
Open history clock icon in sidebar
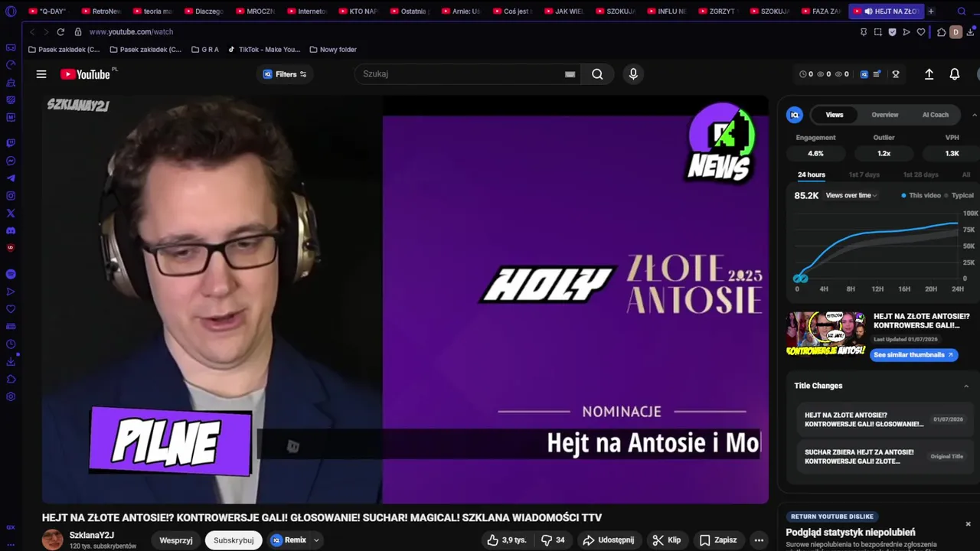11,344
